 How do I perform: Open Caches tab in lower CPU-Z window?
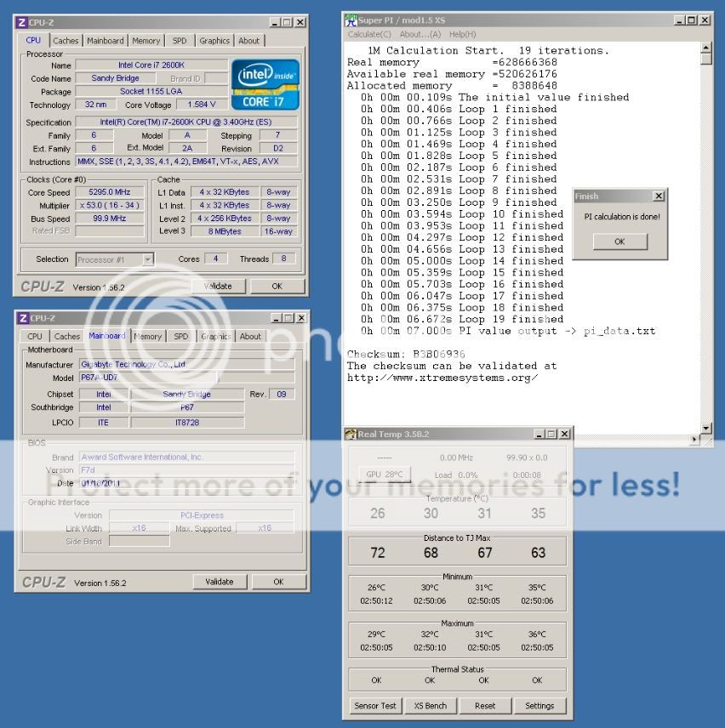(67, 337)
